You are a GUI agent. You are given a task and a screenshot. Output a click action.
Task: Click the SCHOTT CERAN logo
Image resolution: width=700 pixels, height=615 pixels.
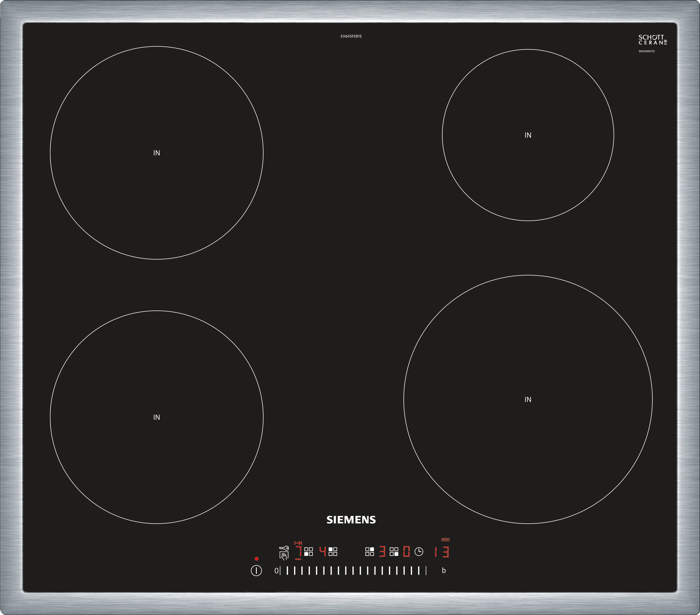point(652,40)
